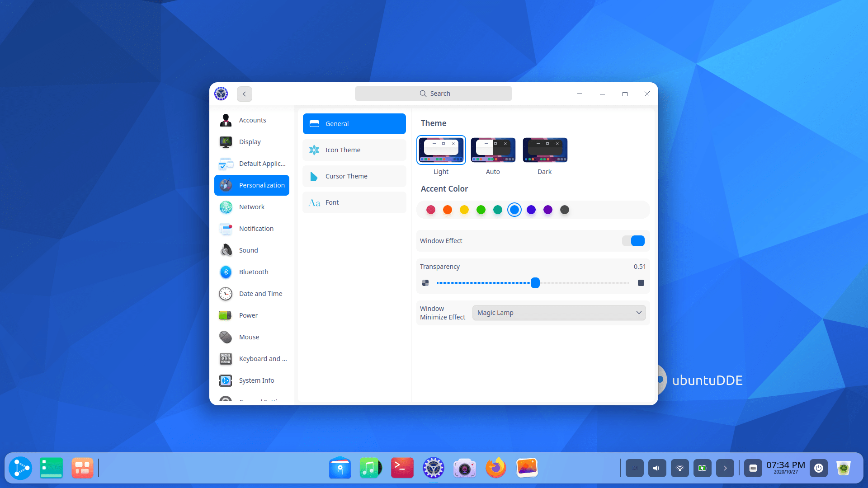Open the Notification settings module

coord(252,229)
